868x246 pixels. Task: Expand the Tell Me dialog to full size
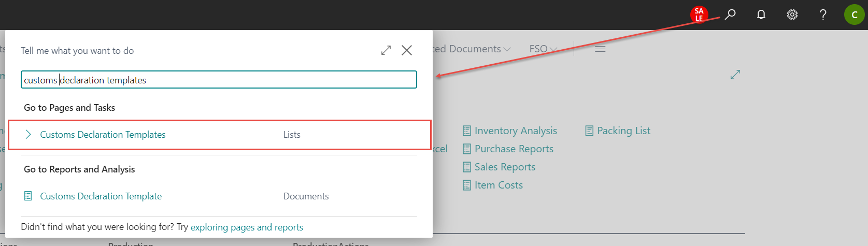point(386,50)
